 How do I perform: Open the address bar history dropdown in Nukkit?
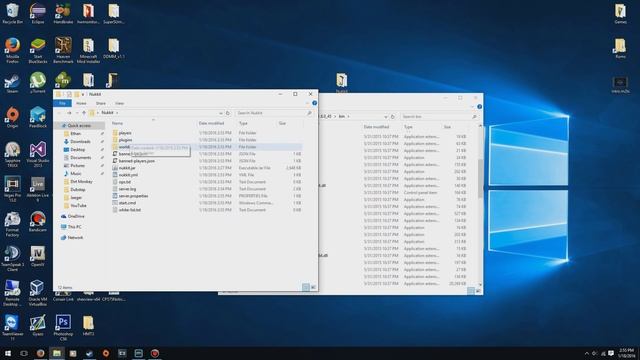[x=221, y=113]
